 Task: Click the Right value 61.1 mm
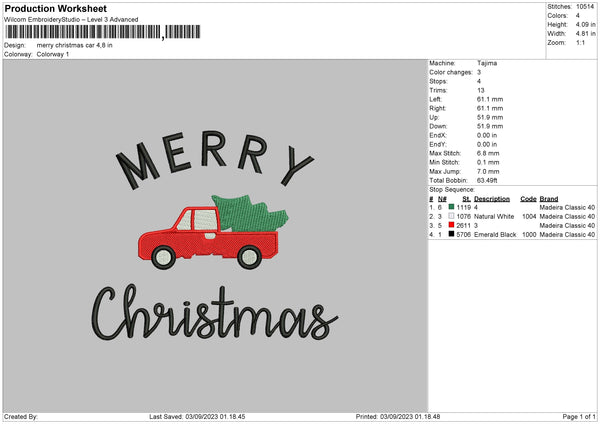click(x=490, y=108)
